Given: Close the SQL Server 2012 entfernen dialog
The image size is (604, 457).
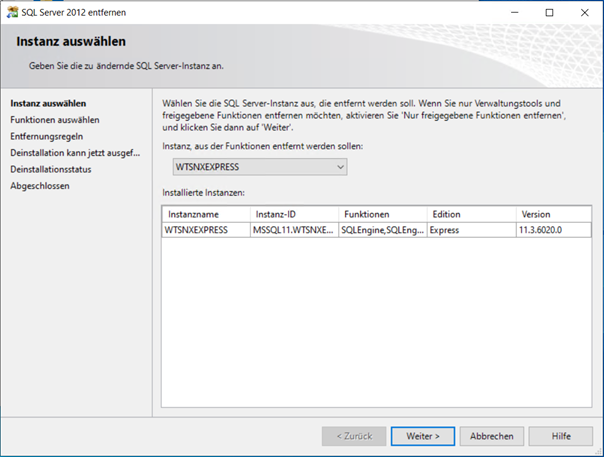Looking at the screenshot, I should 585,12.
